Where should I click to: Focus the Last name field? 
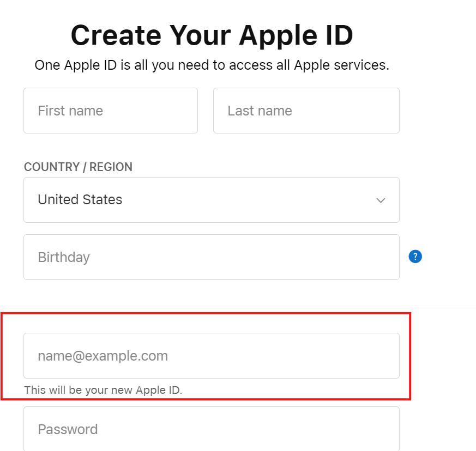[306, 111]
